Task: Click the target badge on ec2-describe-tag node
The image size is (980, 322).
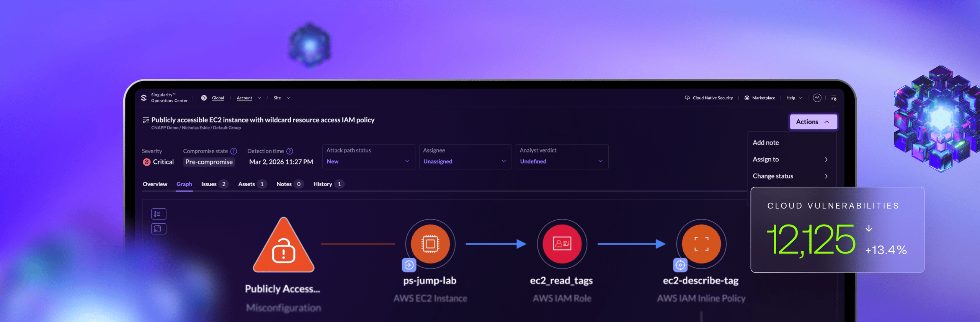Action: pyautogui.click(x=680, y=265)
